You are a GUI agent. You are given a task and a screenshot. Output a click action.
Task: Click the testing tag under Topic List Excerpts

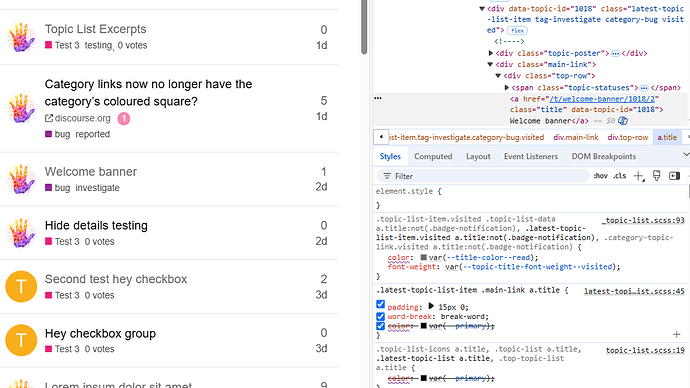click(98, 45)
